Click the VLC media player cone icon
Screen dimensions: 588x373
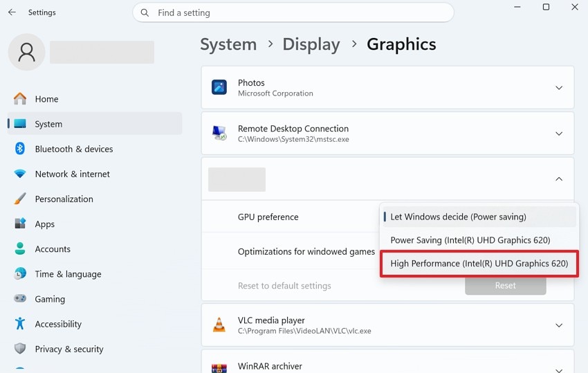click(x=219, y=325)
